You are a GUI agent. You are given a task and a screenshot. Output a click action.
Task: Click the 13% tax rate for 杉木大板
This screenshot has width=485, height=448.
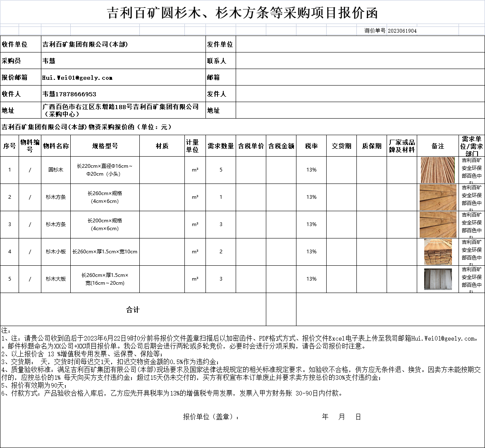pos(311,279)
